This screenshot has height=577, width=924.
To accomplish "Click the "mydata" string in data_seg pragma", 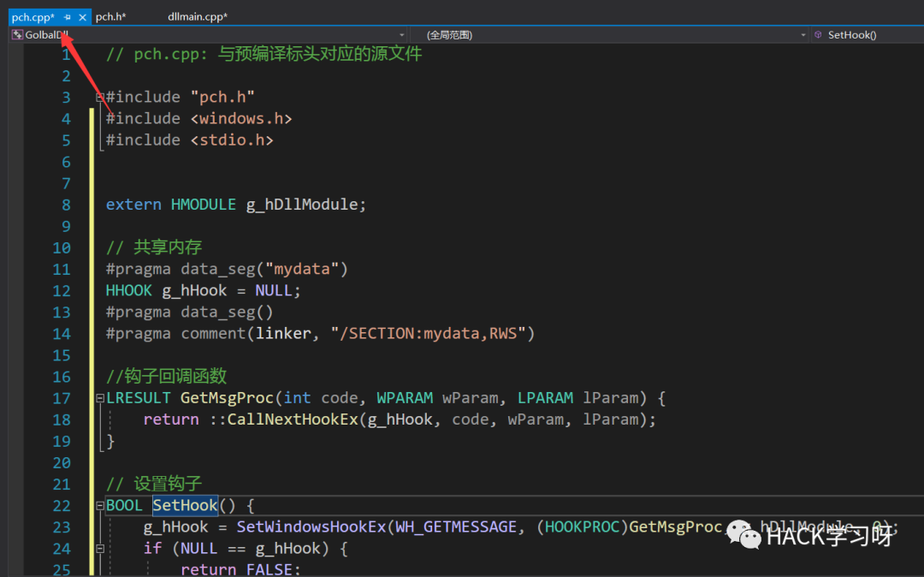I will (x=302, y=270).
